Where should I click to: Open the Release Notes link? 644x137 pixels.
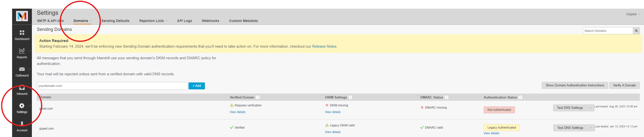coord(324,46)
